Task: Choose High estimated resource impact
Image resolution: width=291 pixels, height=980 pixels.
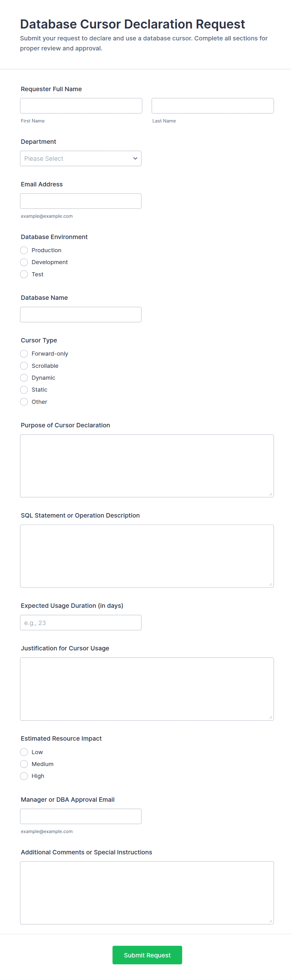Action: [x=23, y=776]
